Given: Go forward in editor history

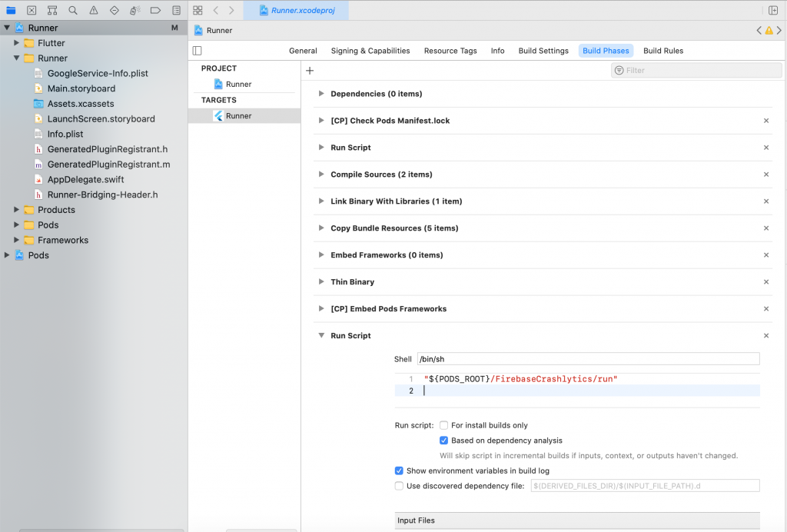Looking at the screenshot, I should [x=231, y=10].
